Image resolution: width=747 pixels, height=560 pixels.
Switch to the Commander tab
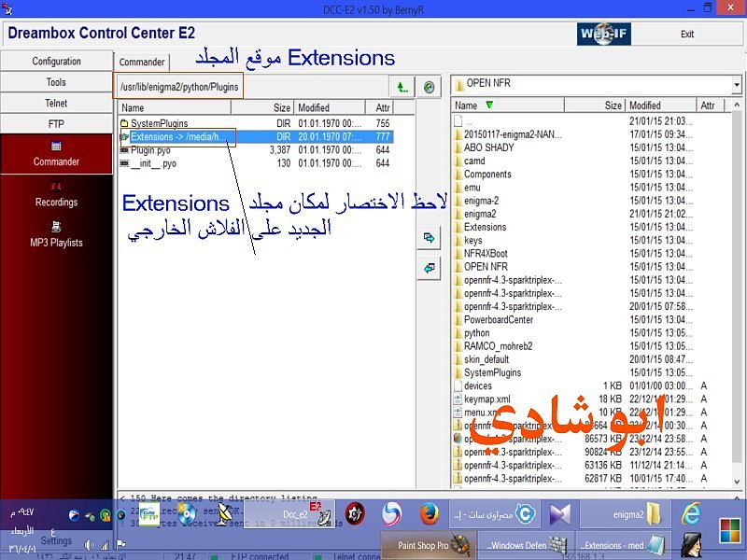tap(142, 62)
